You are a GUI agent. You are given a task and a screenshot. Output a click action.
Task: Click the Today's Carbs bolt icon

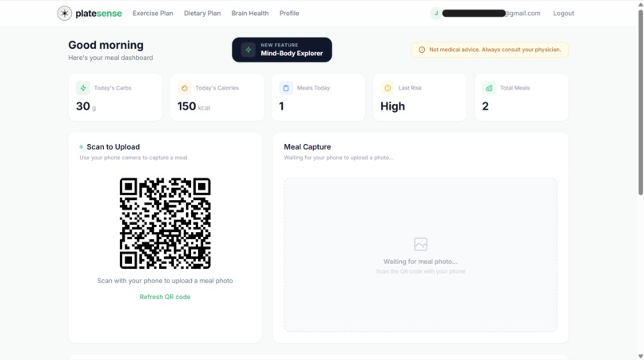pos(83,88)
